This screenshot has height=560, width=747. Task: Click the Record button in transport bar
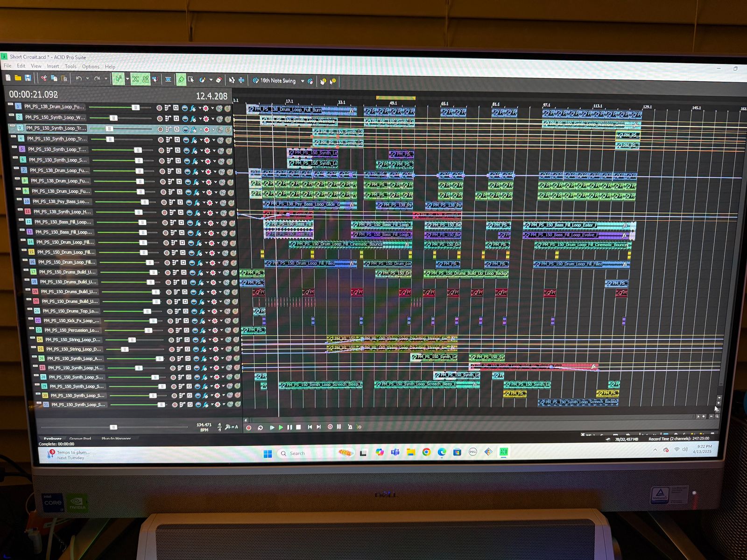249,427
